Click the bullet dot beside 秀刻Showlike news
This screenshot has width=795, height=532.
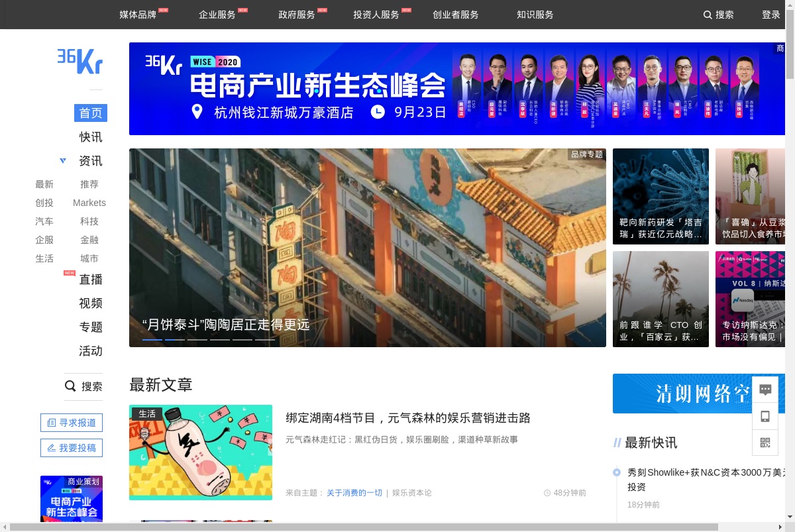617,472
